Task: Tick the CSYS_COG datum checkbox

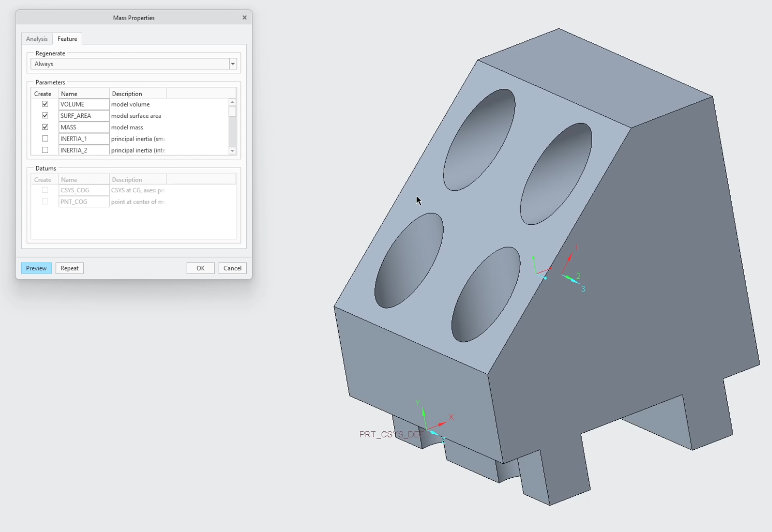Action: point(45,190)
